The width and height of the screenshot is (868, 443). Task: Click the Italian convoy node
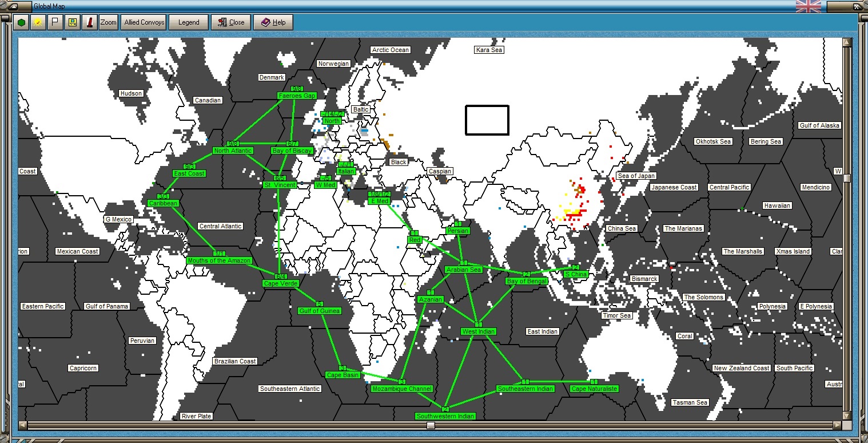346,171
